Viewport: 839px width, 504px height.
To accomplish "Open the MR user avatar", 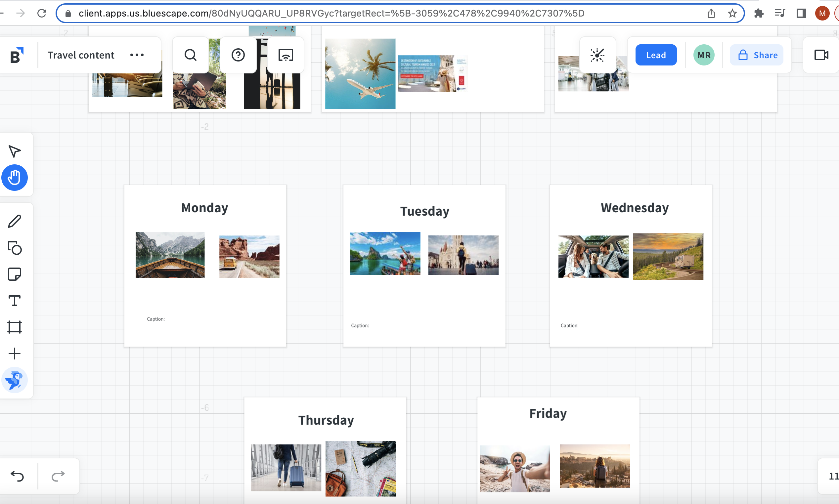I will tap(704, 55).
